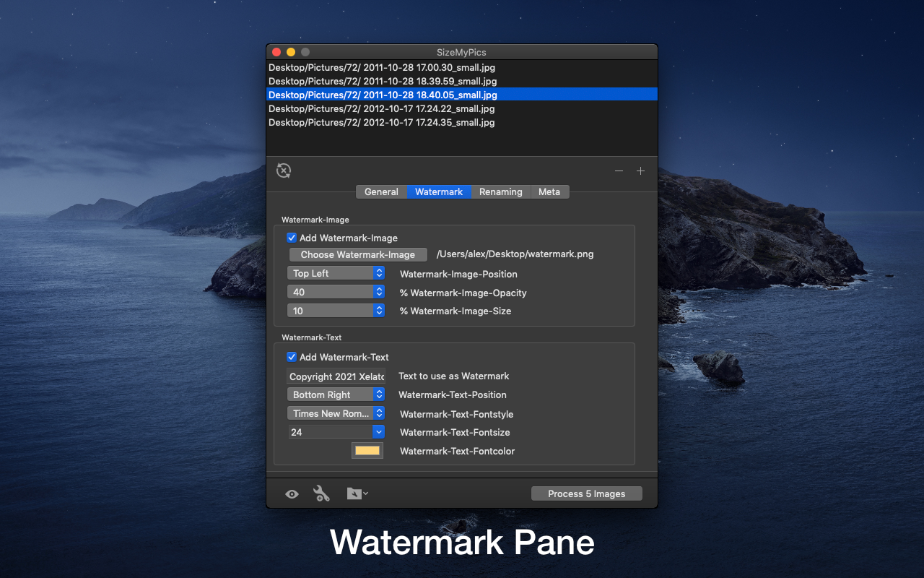This screenshot has width=924, height=578.
Task: Open the Meta tab
Action: [549, 191]
